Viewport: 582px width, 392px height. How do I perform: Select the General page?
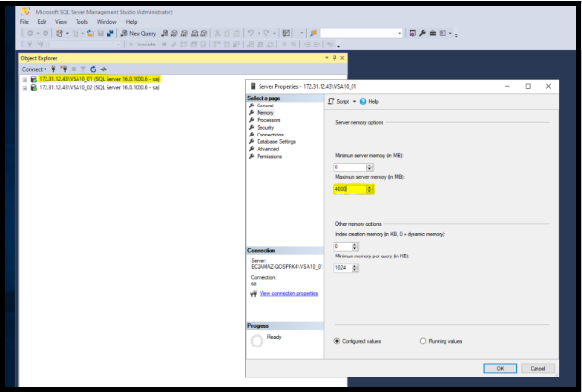coord(264,106)
